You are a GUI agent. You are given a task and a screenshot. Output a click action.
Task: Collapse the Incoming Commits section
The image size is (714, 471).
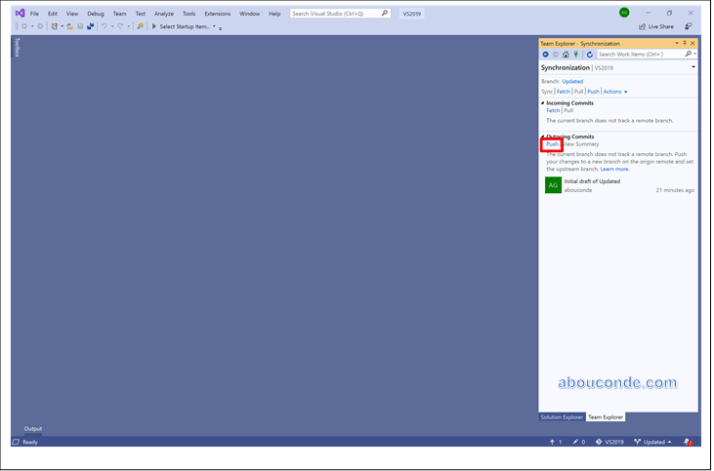point(544,103)
